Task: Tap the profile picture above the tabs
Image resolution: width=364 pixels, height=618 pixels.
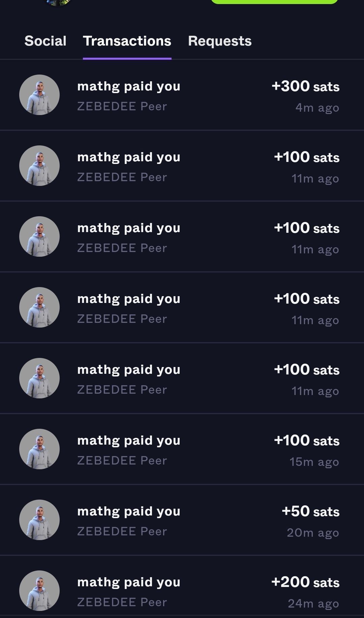Action: [58, 3]
